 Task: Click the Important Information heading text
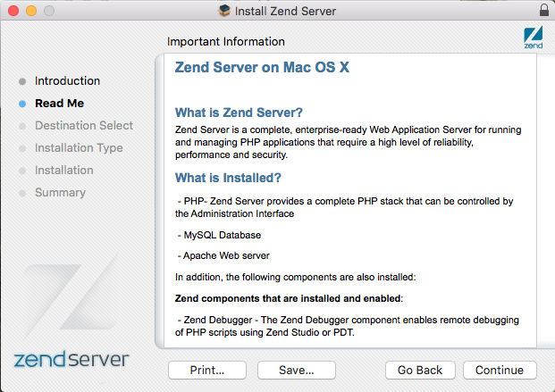pyautogui.click(x=226, y=41)
